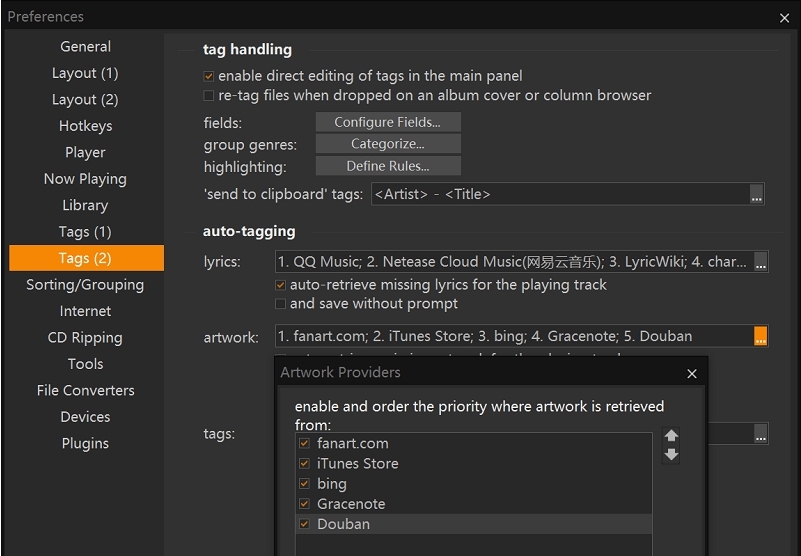Switch to Now Playing preferences
801x556 pixels.
click(x=85, y=179)
